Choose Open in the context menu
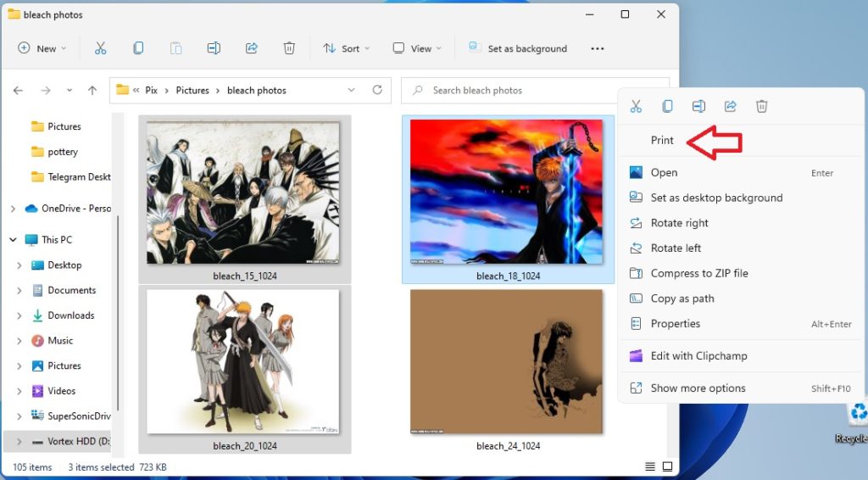Image resolution: width=868 pixels, height=480 pixels. (741, 173)
